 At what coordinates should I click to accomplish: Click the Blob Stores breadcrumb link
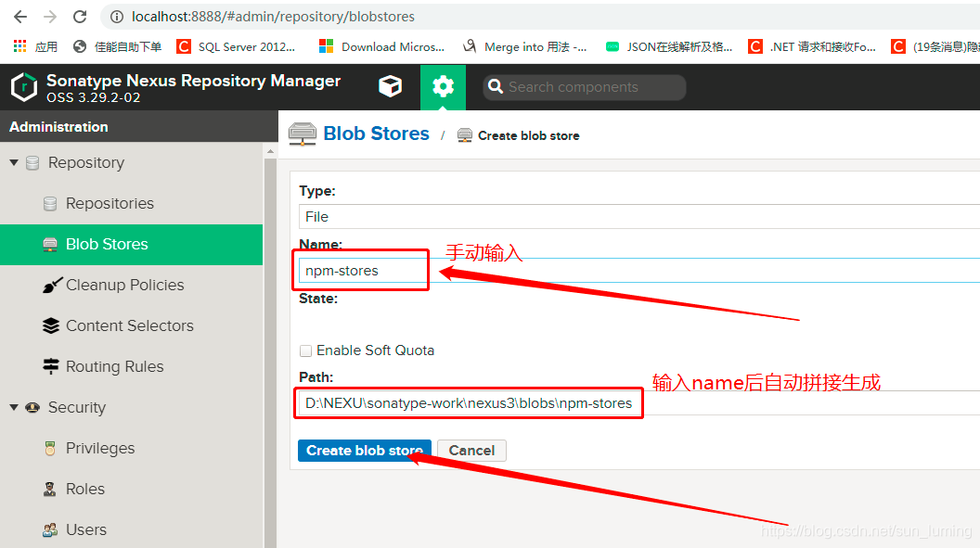[376, 134]
